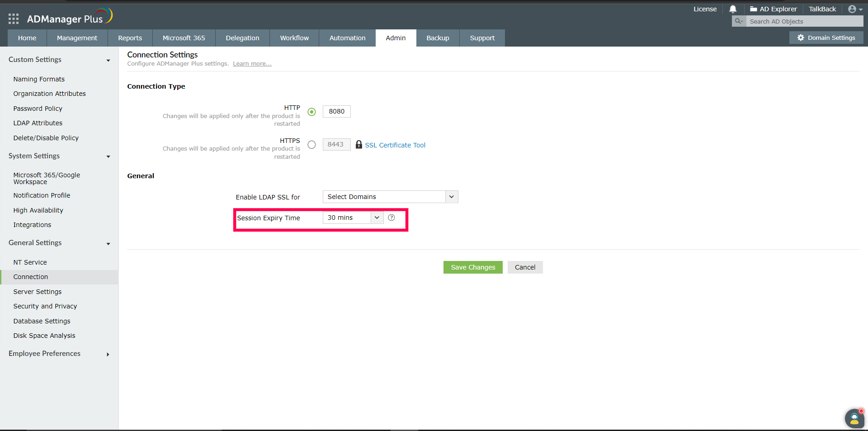Click the Search AD Objects field
The width and height of the screenshot is (868, 431).
805,21
